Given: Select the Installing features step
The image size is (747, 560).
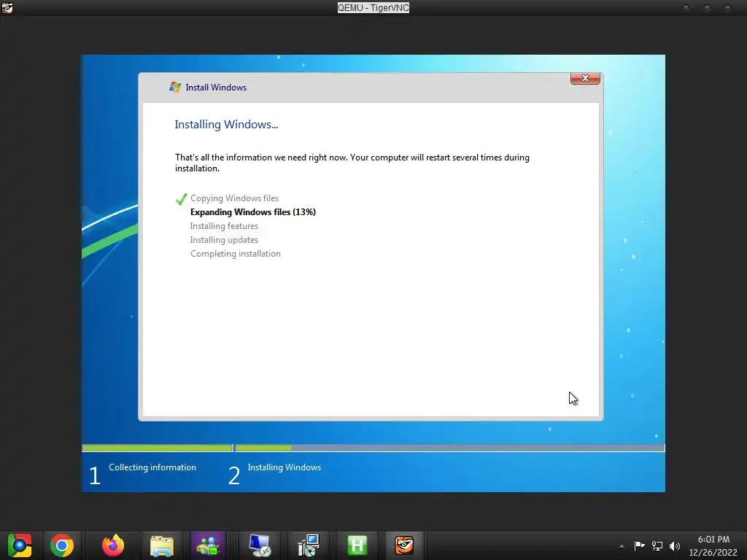Looking at the screenshot, I should coord(224,226).
